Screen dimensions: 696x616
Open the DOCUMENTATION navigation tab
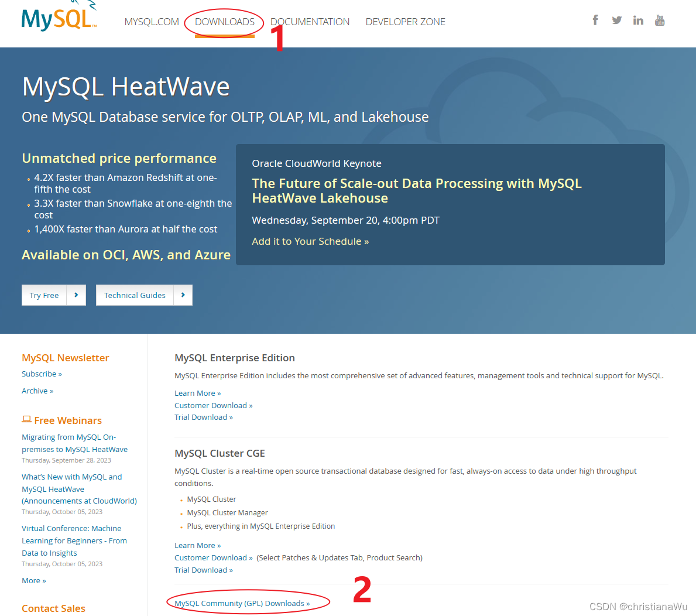coord(310,22)
